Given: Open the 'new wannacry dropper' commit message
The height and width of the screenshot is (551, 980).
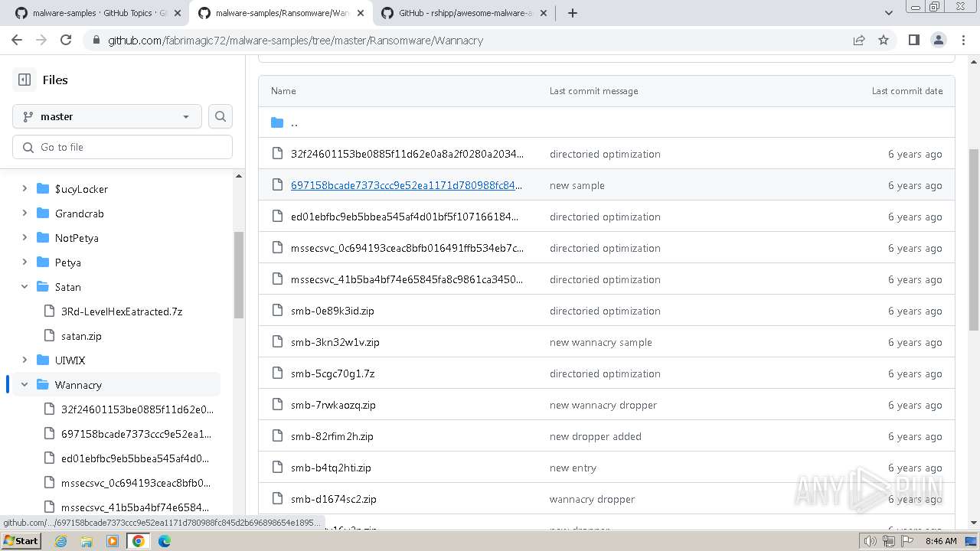Looking at the screenshot, I should click(603, 405).
